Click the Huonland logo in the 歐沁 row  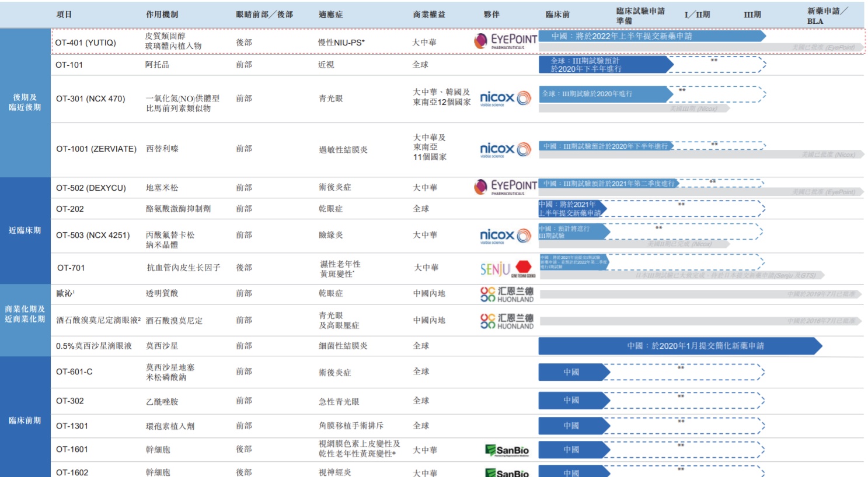point(507,294)
